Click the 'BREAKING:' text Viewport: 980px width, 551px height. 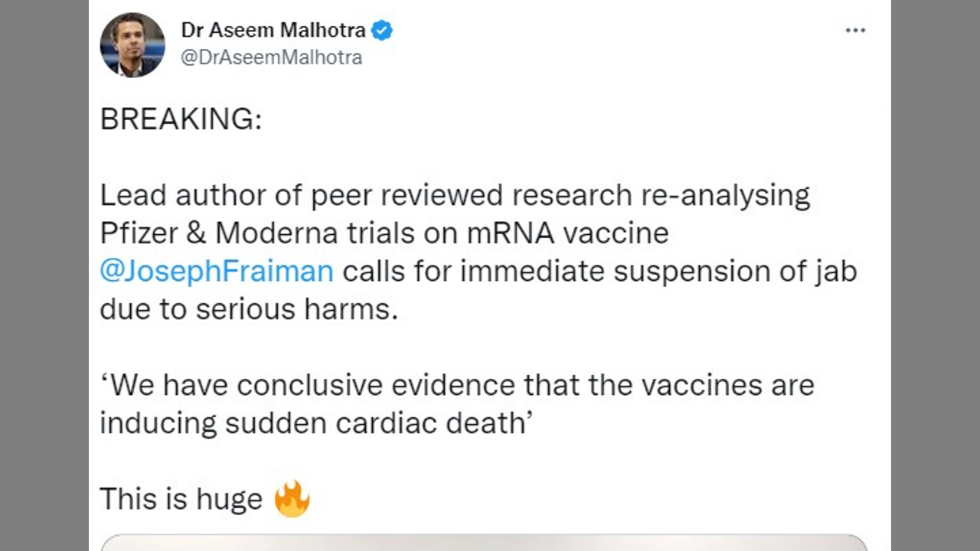click(181, 119)
